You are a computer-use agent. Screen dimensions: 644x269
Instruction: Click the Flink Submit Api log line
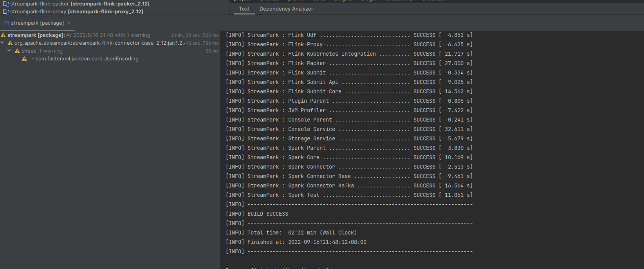[x=349, y=82]
